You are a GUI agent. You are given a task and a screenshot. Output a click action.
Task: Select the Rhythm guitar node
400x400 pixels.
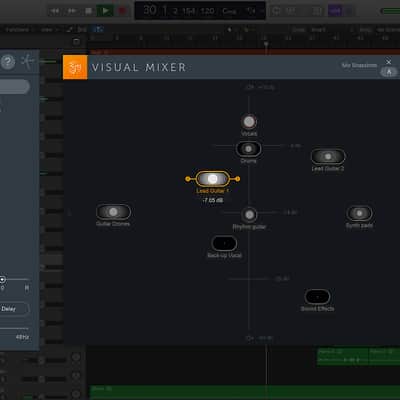pos(249,215)
